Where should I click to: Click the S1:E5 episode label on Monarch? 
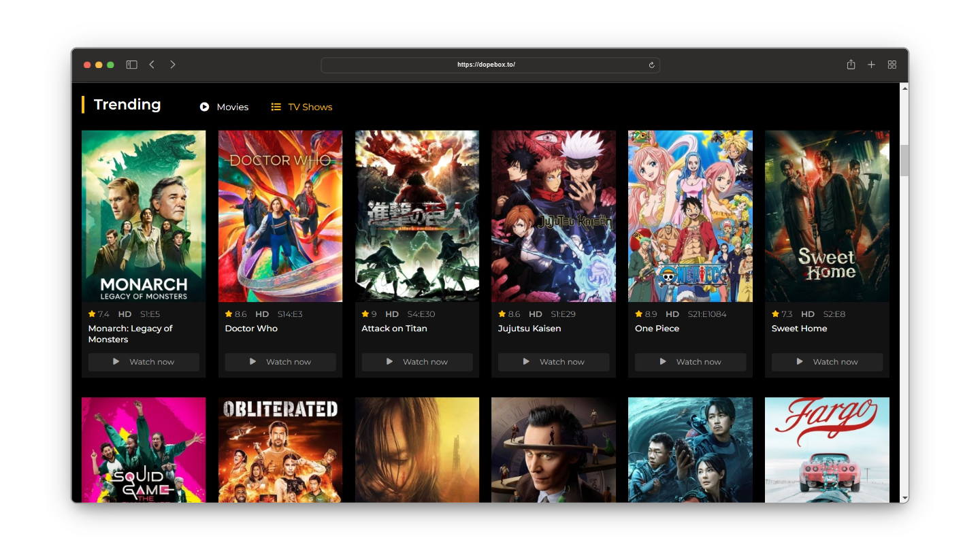(150, 314)
